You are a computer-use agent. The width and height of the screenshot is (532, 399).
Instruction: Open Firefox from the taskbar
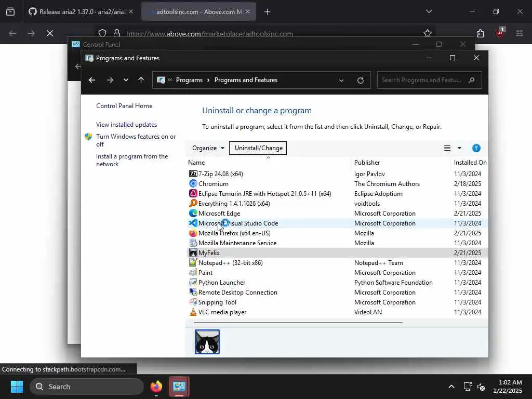pyautogui.click(x=156, y=387)
